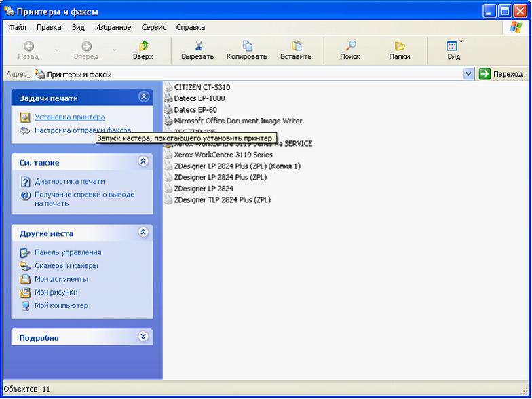Select the Xerox WorkCentre 3119 Series printer
This screenshot has height=399, width=532.
[x=223, y=155]
